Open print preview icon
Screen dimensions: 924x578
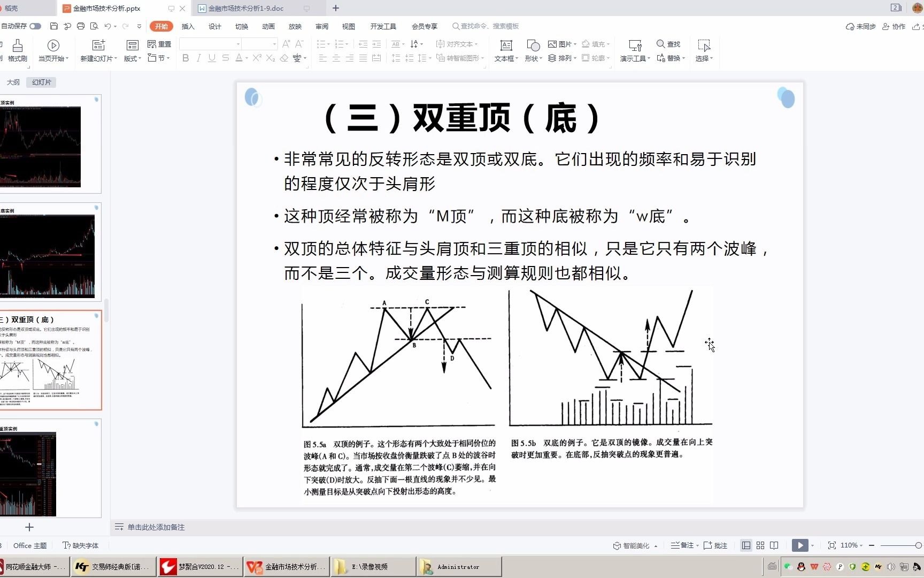click(x=94, y=26)
